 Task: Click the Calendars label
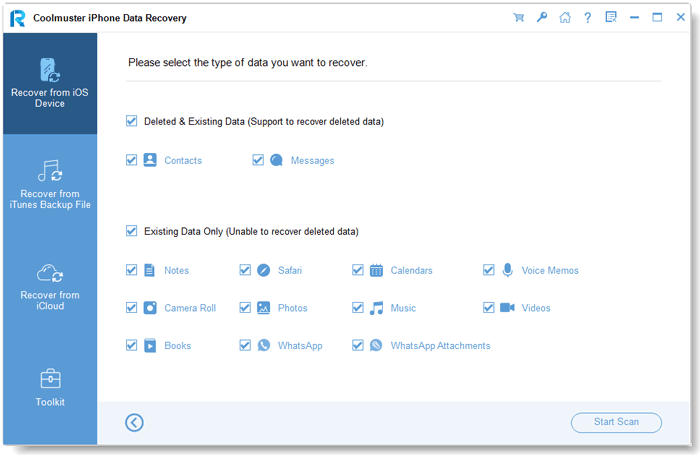pyautogui.click(x=412, y=271)
